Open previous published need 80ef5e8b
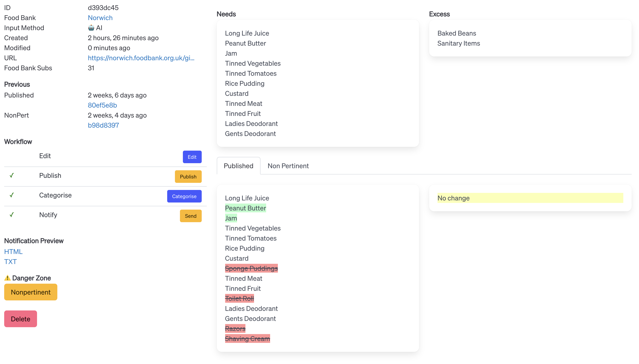 [x=102, y=105]
